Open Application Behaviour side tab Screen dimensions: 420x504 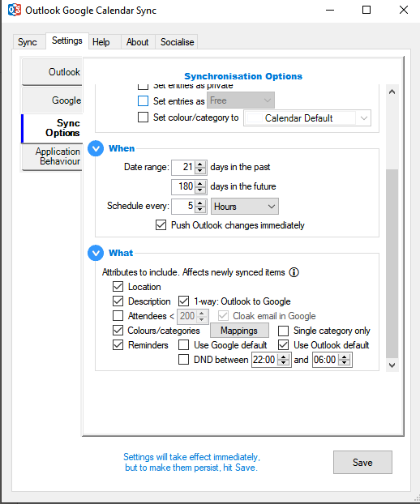click(x=53, y=156)
